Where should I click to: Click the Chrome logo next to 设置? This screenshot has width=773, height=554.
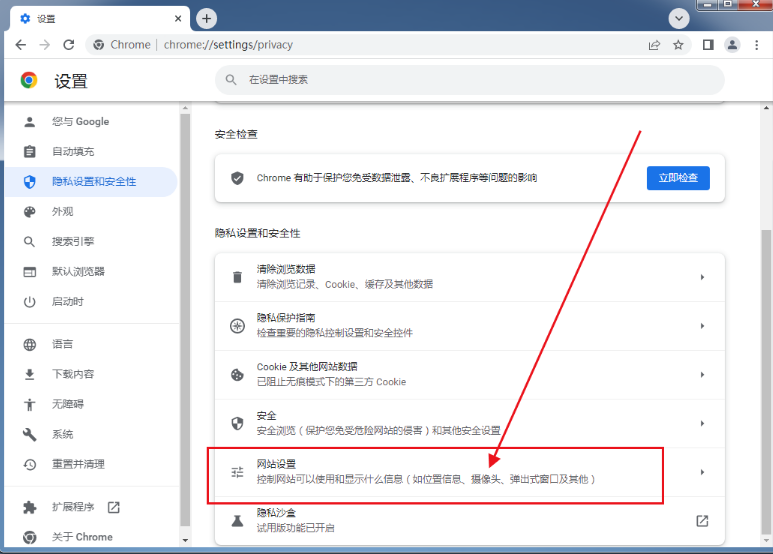[29, 80]
